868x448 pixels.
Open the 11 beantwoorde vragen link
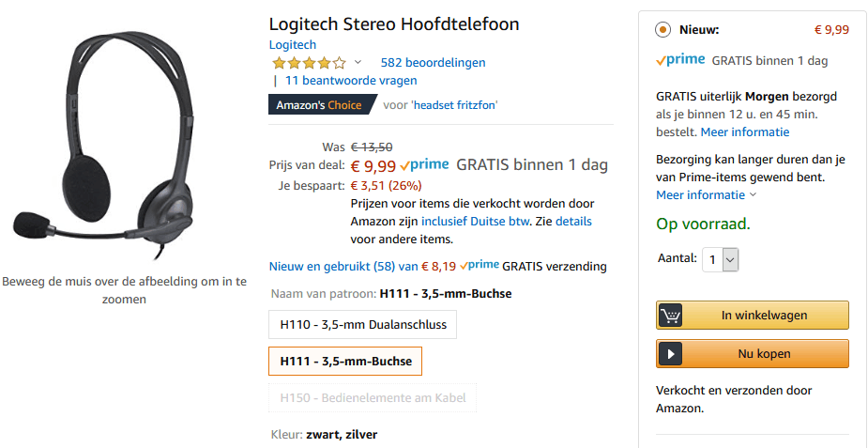click(x=351, y=80)
